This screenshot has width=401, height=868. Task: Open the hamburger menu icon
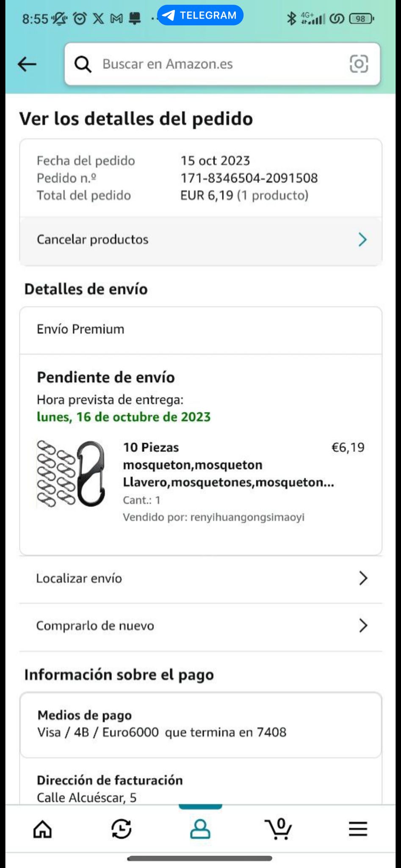[x=358, y=829]
